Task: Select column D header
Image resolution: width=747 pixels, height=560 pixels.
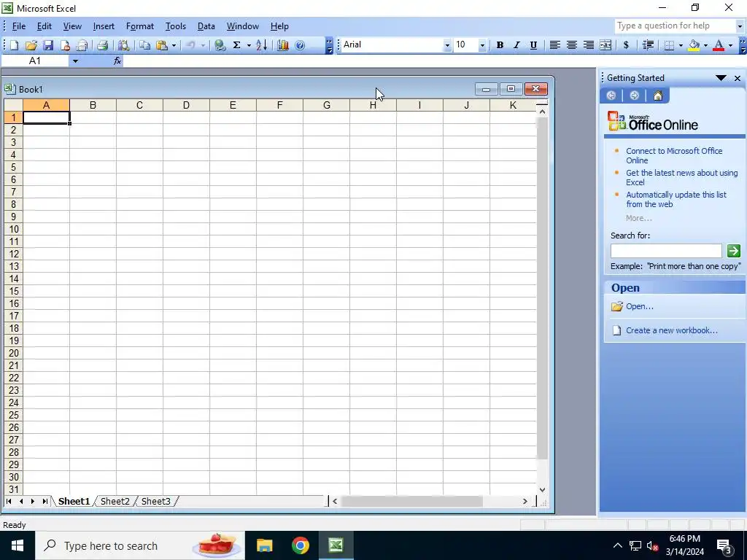Action: point(186,105)
